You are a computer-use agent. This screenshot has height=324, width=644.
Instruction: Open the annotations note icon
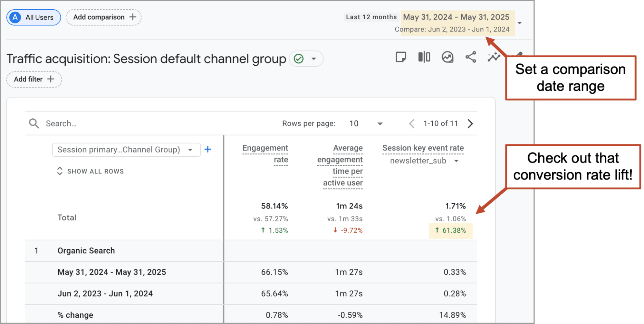[401, 57]
